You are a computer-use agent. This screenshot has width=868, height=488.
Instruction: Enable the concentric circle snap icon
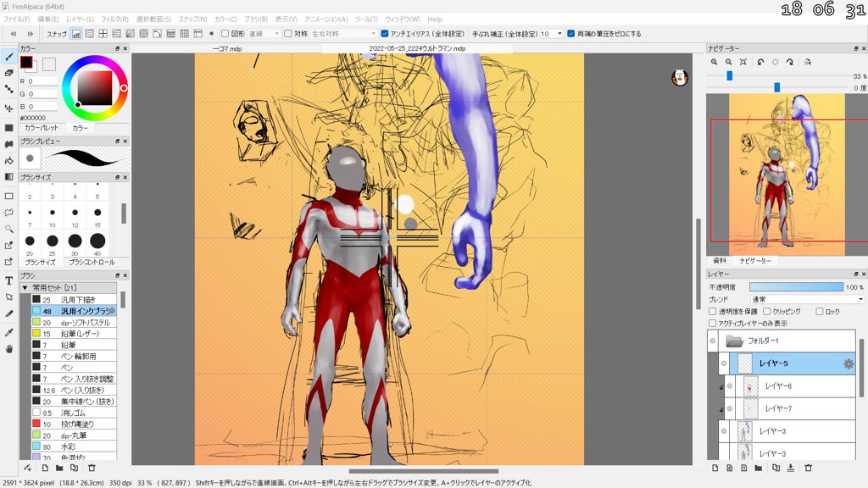coord(144,34)
